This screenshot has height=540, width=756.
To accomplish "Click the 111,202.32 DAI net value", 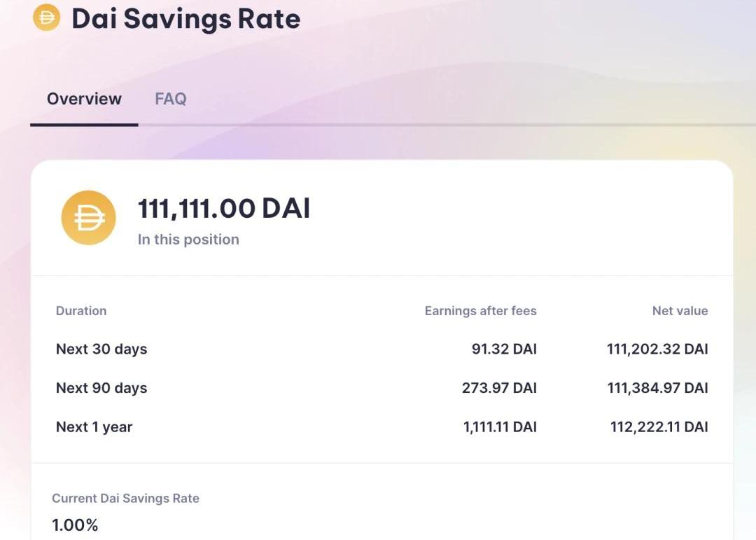I will [x=657, y=349].
